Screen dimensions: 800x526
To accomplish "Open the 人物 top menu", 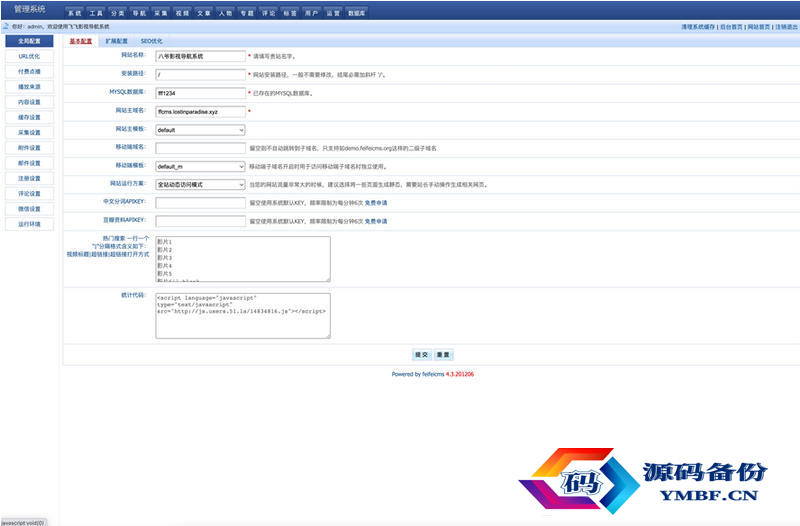I will pyautogui.click(x=226, y=13).
